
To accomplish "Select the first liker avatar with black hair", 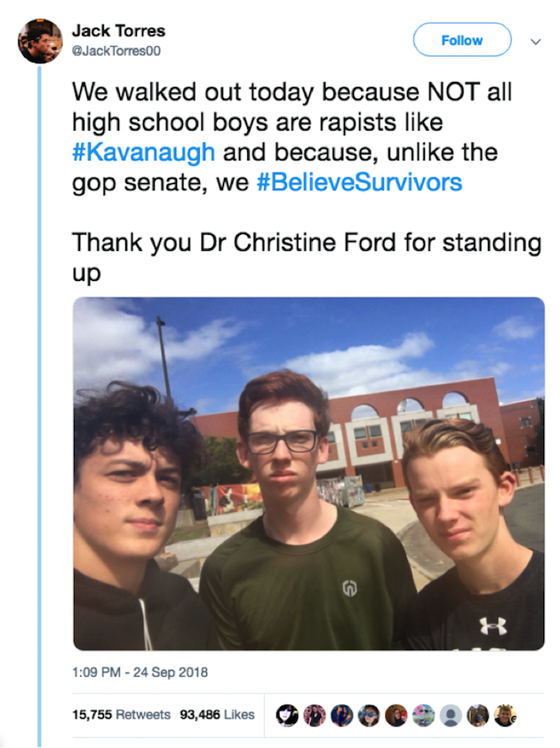I will [287, 715].
